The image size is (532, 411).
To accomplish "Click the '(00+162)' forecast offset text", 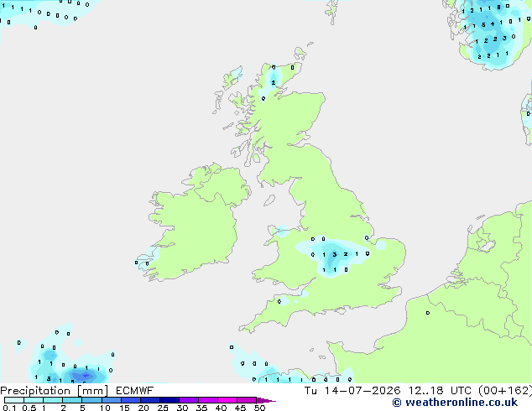I will [x=505, y=391].
